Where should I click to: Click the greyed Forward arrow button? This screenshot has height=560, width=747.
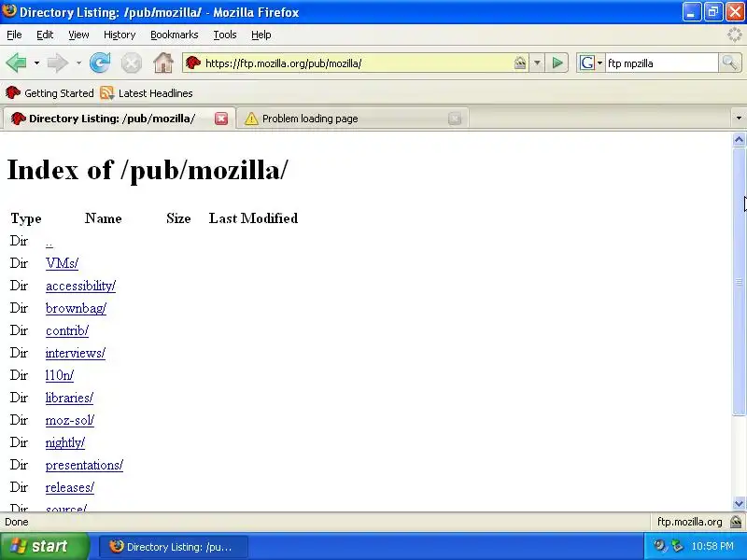click(x=58, y=63)
